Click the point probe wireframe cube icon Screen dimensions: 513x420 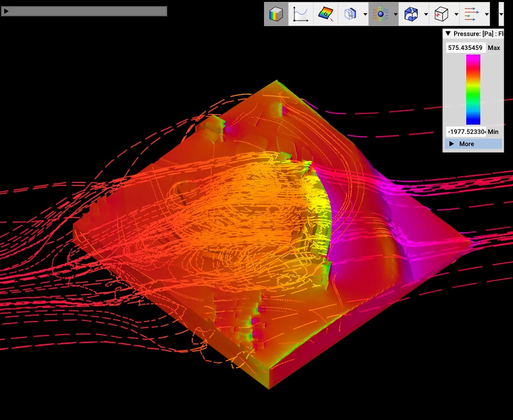(x=441, y=14)
